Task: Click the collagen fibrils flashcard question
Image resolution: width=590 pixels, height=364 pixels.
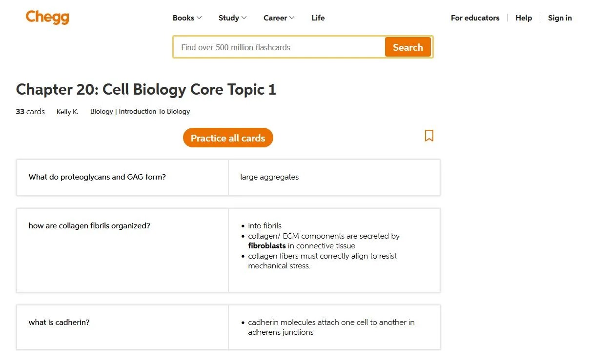Action: click(122, 225)
